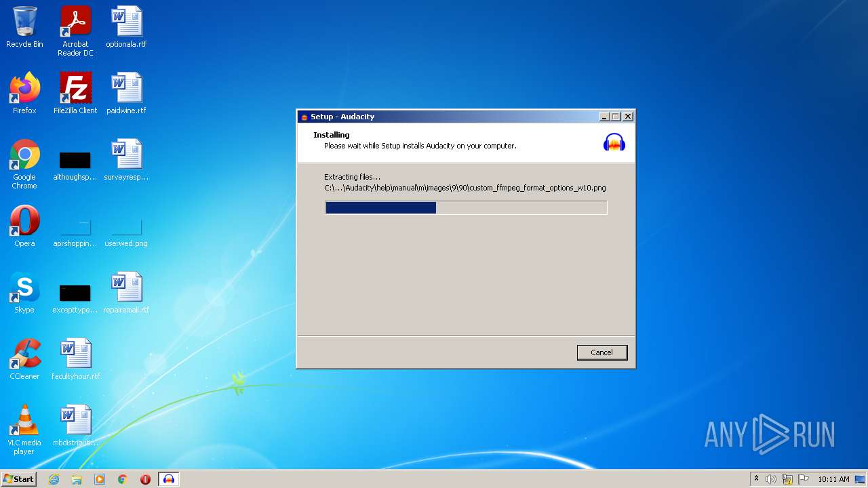Select facultyhour.rtf document icon
868x488 pixels.
click(75, 359)
